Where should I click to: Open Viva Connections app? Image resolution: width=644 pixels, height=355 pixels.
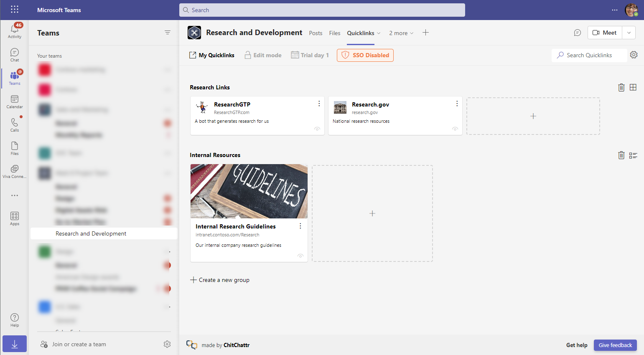pyautogui.click(x=15, y=171)
